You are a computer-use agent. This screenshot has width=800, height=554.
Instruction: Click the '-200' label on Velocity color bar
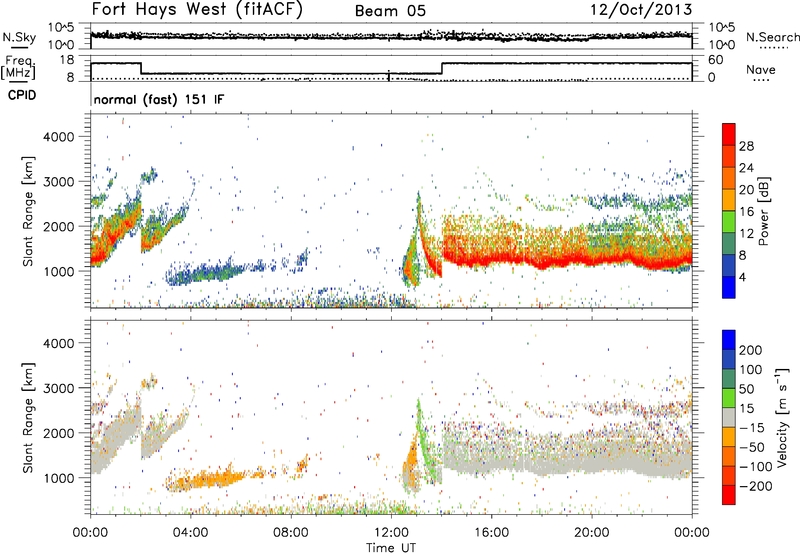[x=756, y=486]
